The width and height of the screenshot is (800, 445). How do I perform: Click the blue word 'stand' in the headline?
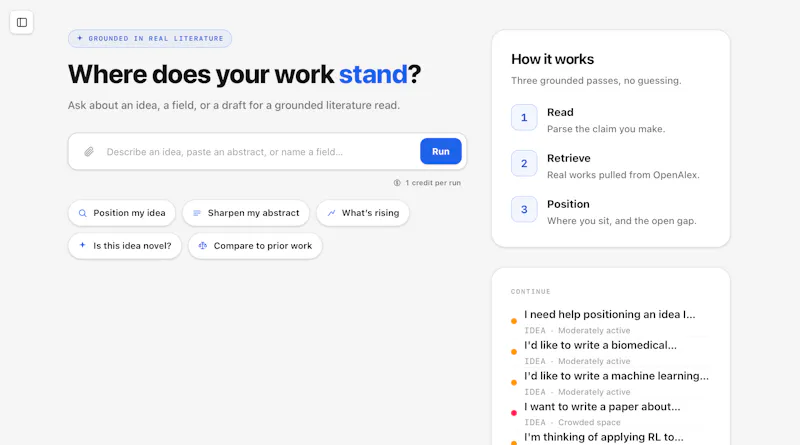pos(373,74)
